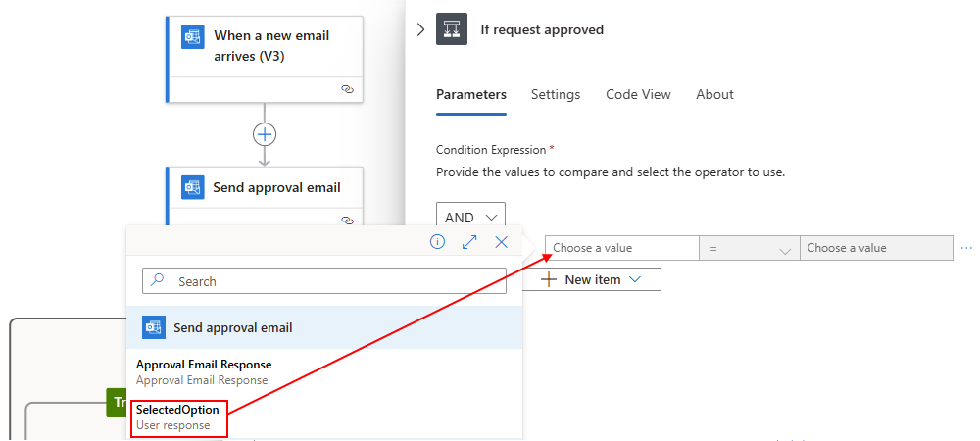Click the plus insert step button between actions

[265, 134]
